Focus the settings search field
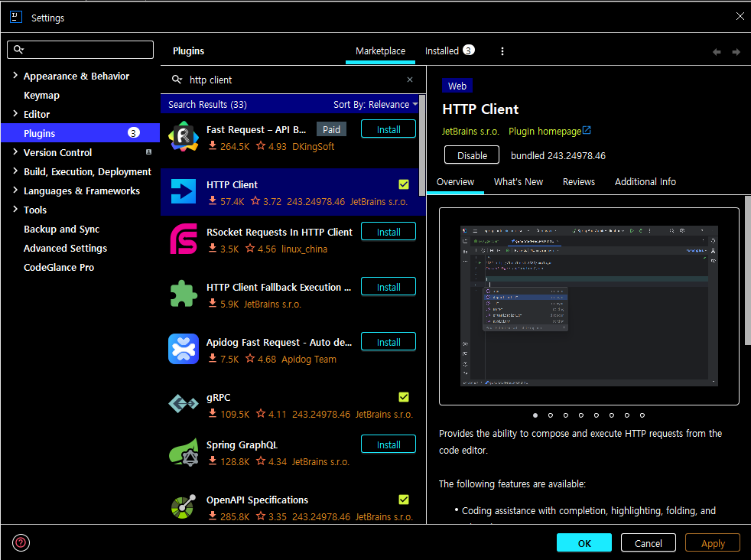751x560 pixels. click(80, 49)
